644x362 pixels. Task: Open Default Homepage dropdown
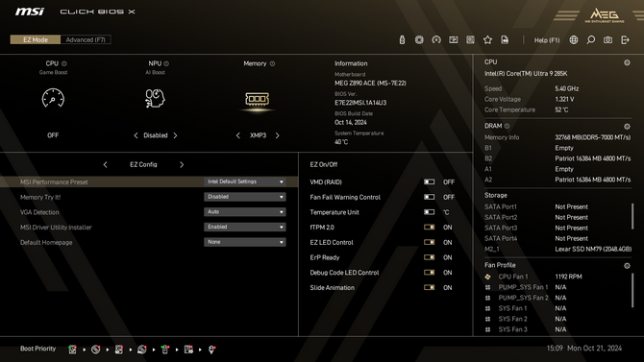pyautogui.click(x=245, y=242)
